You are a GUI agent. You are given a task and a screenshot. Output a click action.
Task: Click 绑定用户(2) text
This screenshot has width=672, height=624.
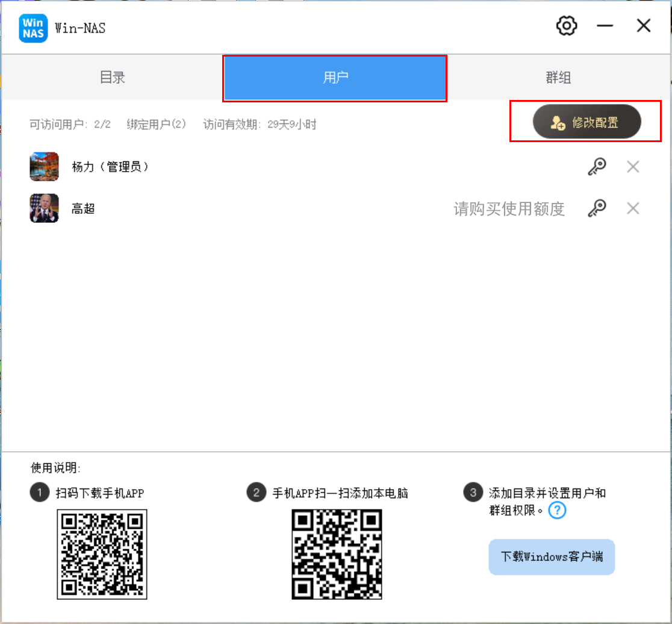157,125
